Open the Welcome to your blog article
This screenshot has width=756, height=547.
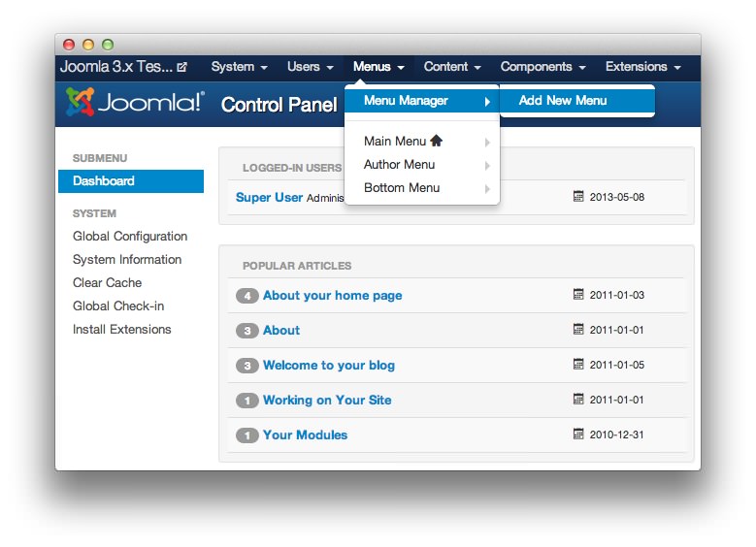329,366
